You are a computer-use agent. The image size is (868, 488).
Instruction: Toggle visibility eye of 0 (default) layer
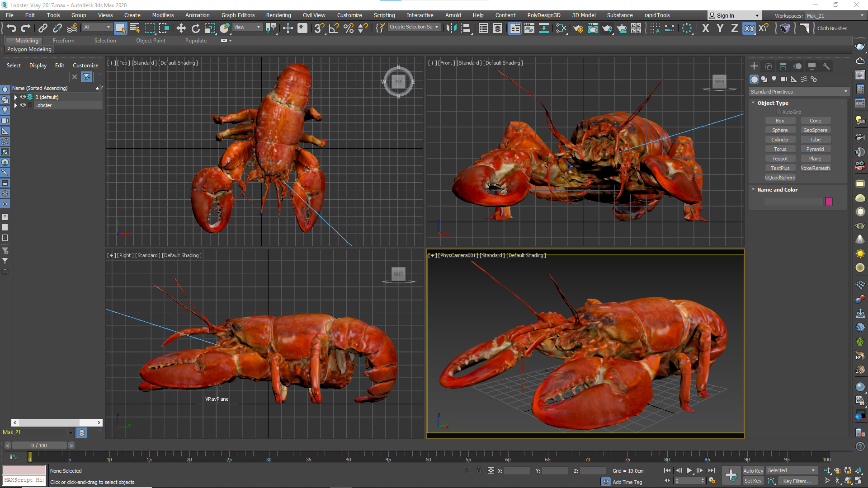coord(23,97)
